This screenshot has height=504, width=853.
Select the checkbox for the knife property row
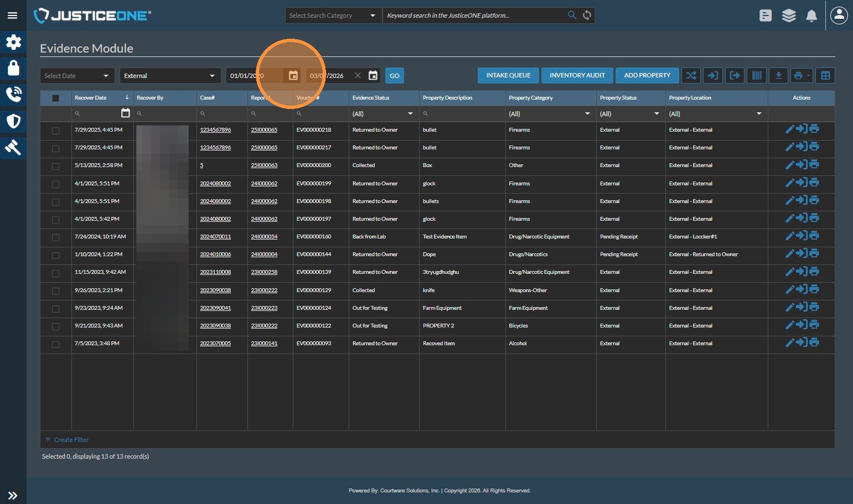click(55, 291)
